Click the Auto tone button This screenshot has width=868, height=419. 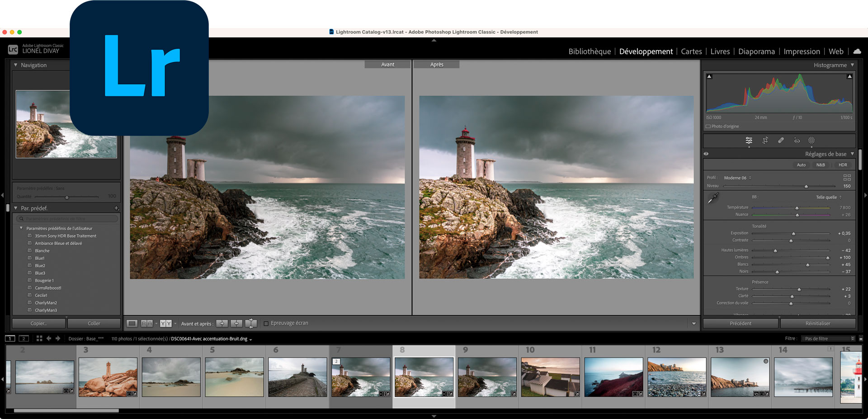801,165
